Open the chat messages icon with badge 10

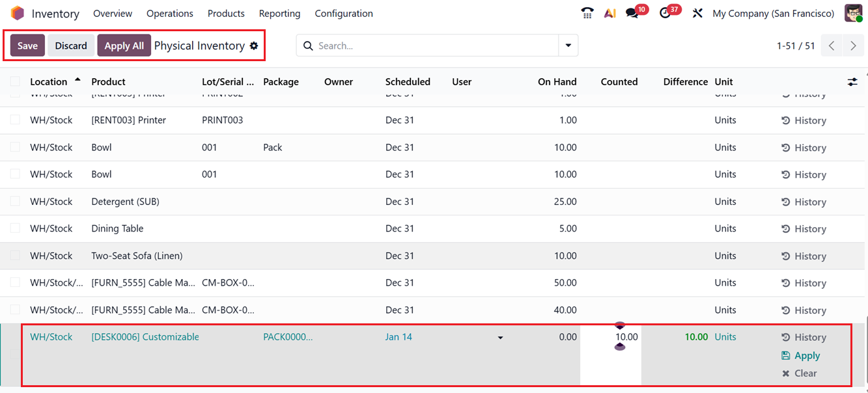[x=632, y=13]
